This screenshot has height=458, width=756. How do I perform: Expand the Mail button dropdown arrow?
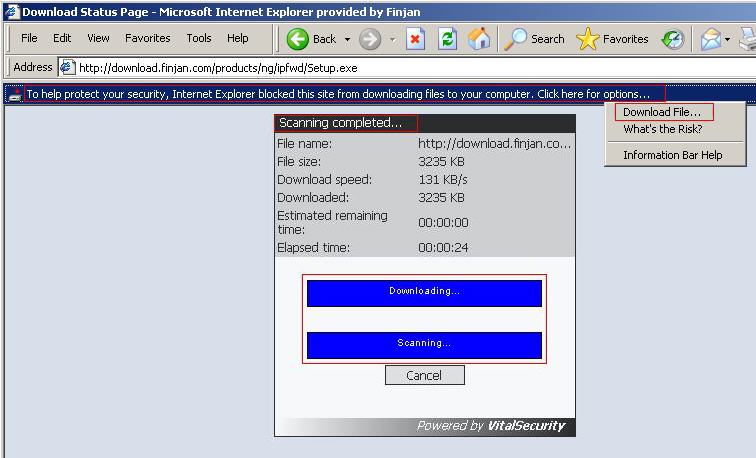pos(728,40)
